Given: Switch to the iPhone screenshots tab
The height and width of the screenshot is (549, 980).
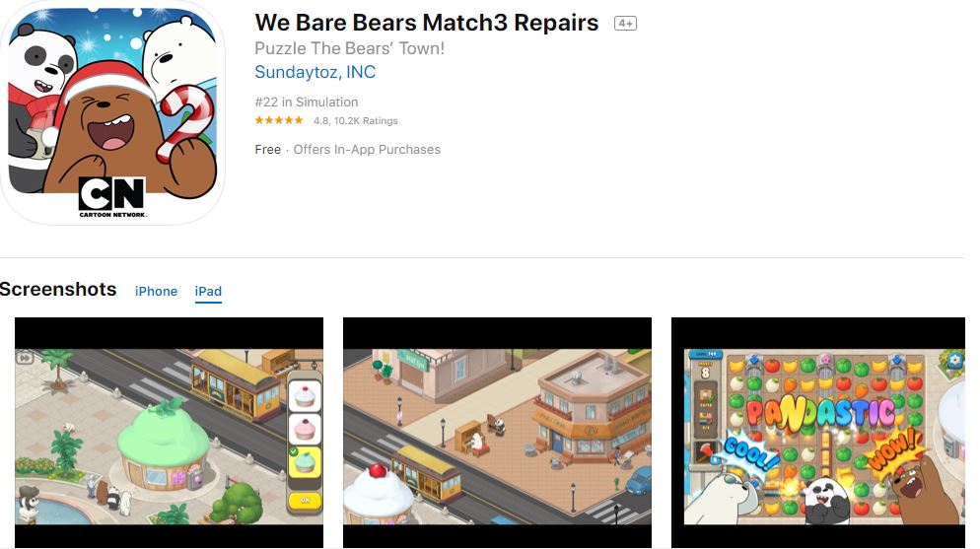Looking at the screenshot, I should click(x=156, y=291).
